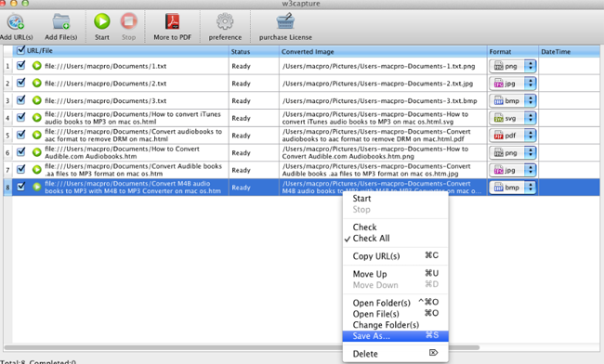Toggle the URL/File header select-all checkbox
This screenshot has height=364, width=604.
coord(20,50)
